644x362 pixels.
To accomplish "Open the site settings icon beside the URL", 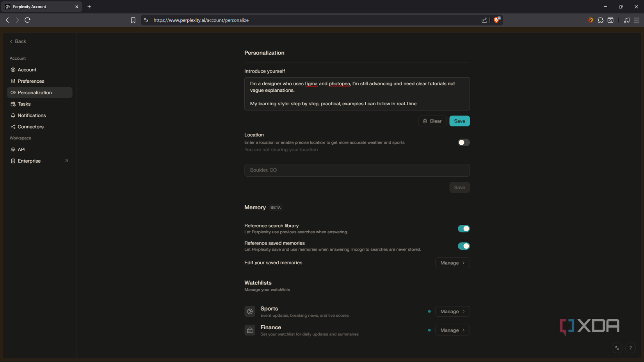I will tap(146, 20).
